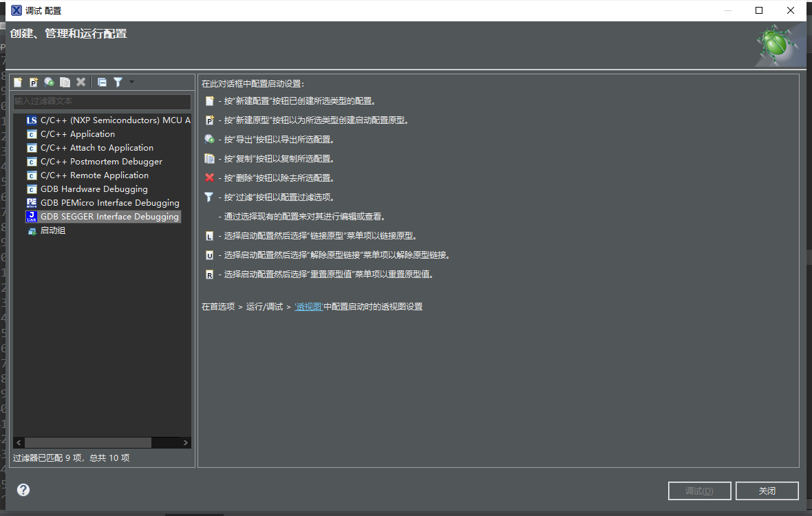Click the J-Link icon of SEGGER entry
Screen dimensions: 812x516
[x=32, y=216]
